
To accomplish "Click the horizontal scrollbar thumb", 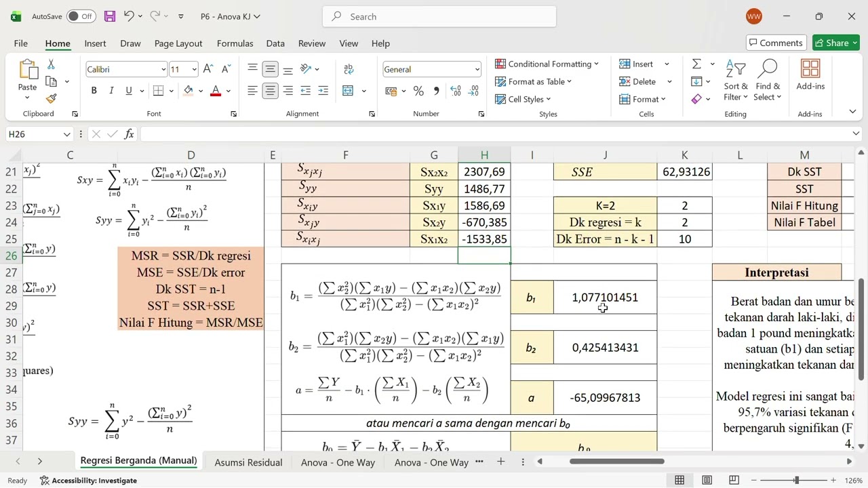I will [617, 462].
